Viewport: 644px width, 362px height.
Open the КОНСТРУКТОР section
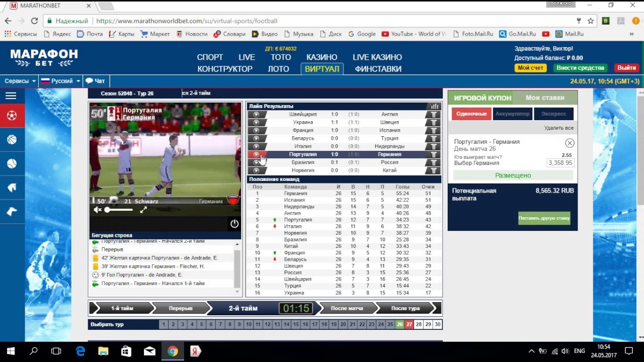pos(225,69)
